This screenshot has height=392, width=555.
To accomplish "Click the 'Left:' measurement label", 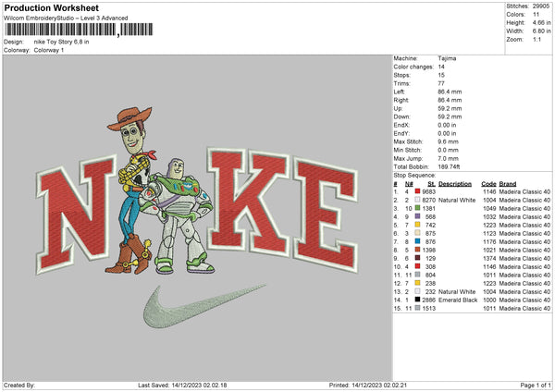I will [x=399, y=92].
